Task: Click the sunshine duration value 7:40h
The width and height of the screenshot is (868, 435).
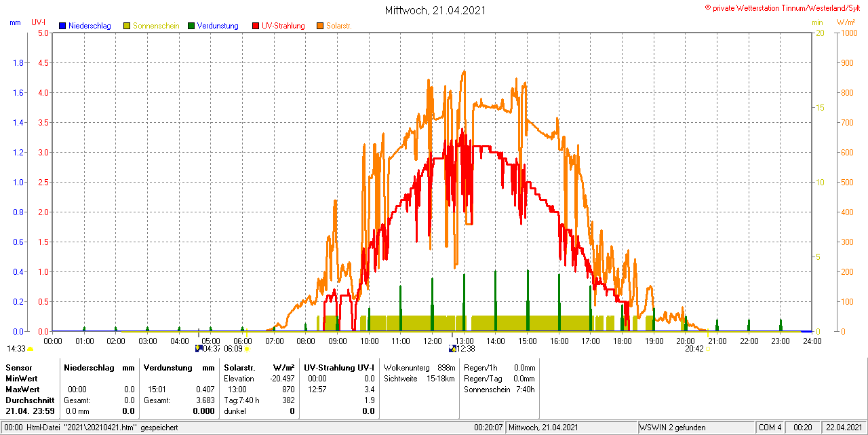Action: [x=526, y=389]
